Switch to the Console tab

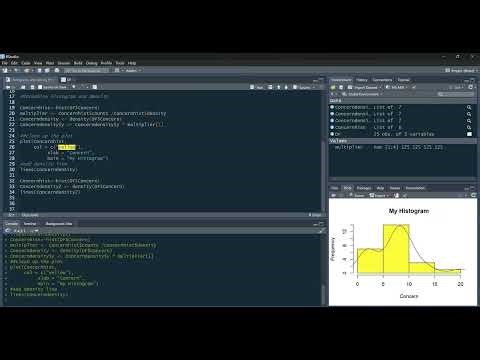tap(12, 224)
